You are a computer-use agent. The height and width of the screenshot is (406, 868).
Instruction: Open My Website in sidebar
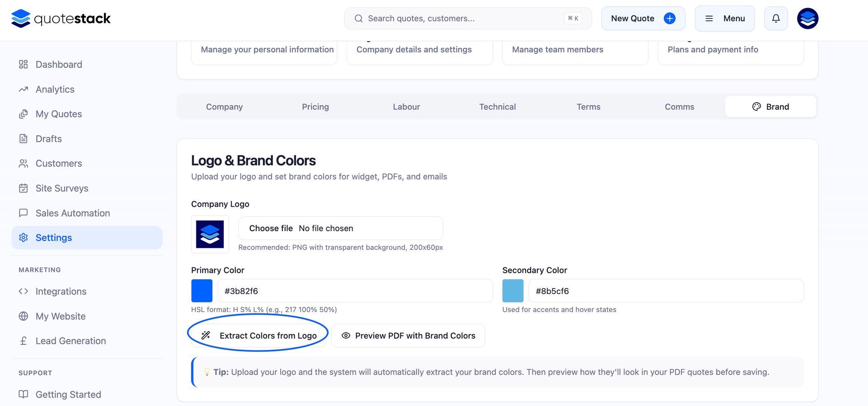[60, 316]
